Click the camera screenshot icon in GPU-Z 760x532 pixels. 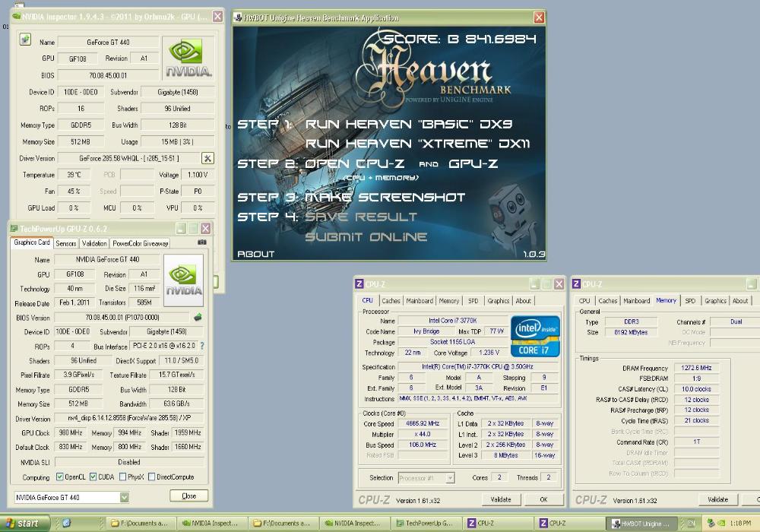[202, 242]
